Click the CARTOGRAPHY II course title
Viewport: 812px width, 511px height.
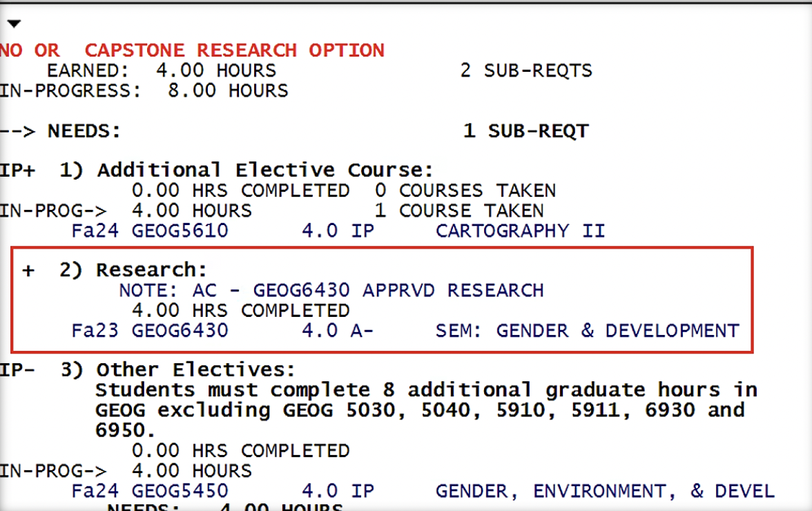520,231
